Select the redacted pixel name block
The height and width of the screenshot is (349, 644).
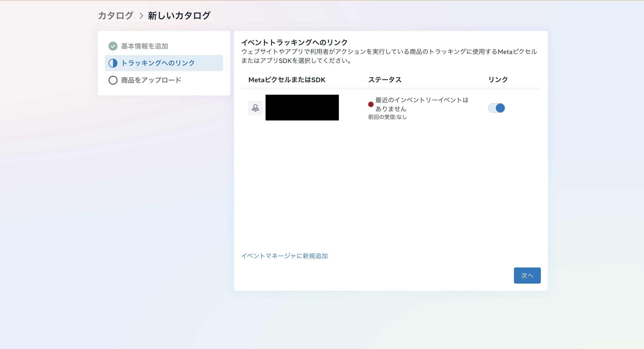click(x=302, y=108)
